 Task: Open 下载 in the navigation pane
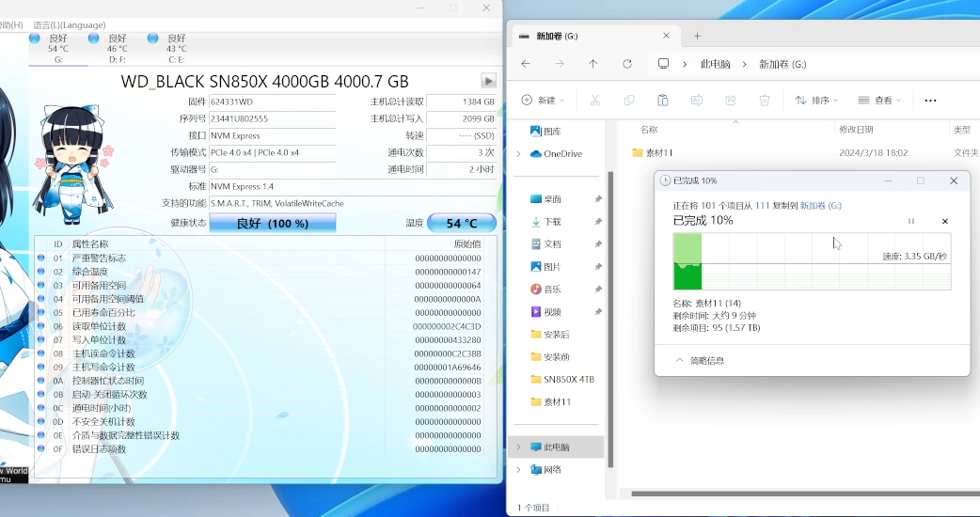(x=545, y=222)
